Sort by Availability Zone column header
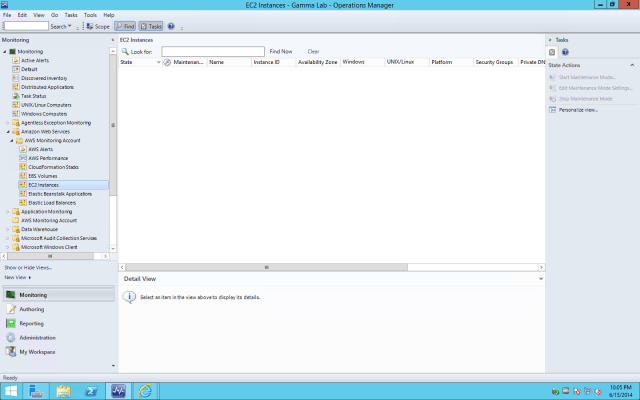 coord(318,62)
